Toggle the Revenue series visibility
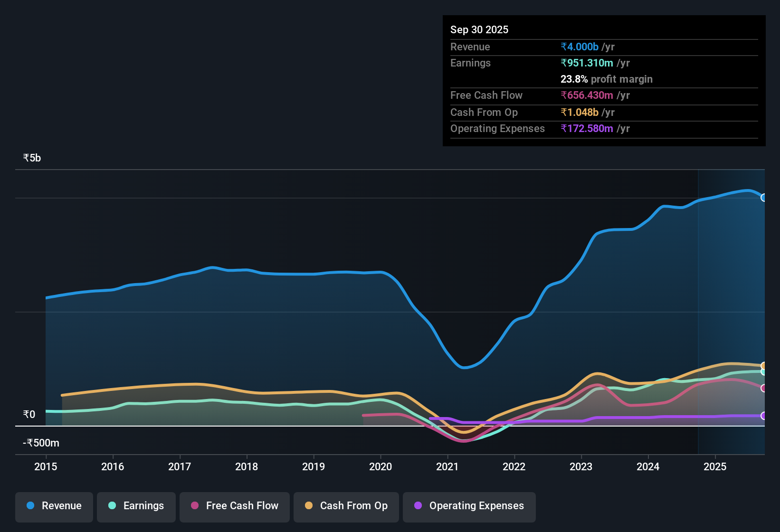 (x=54, y=506)
